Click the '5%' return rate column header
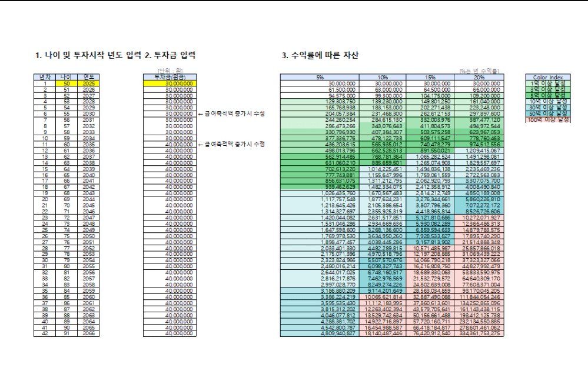 (320, 77)
